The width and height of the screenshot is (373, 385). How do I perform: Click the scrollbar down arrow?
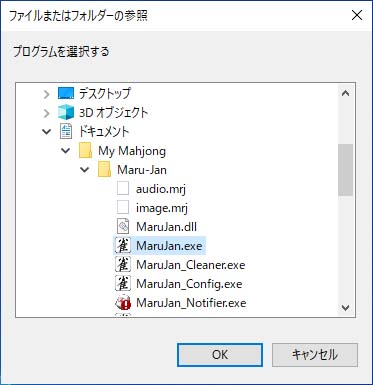click(346, 307)
